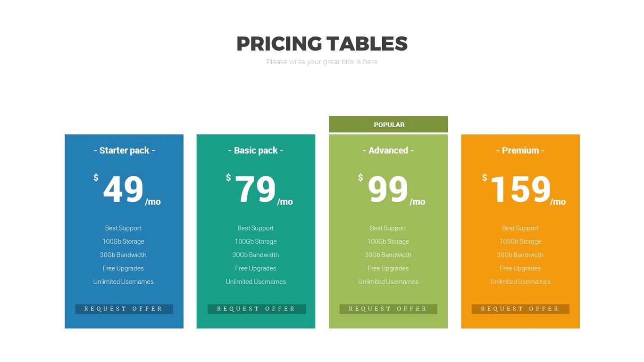644x362 pixels.
Task: Click Unlimited Usernames in the Starter pack
Action: pos(123,282)
